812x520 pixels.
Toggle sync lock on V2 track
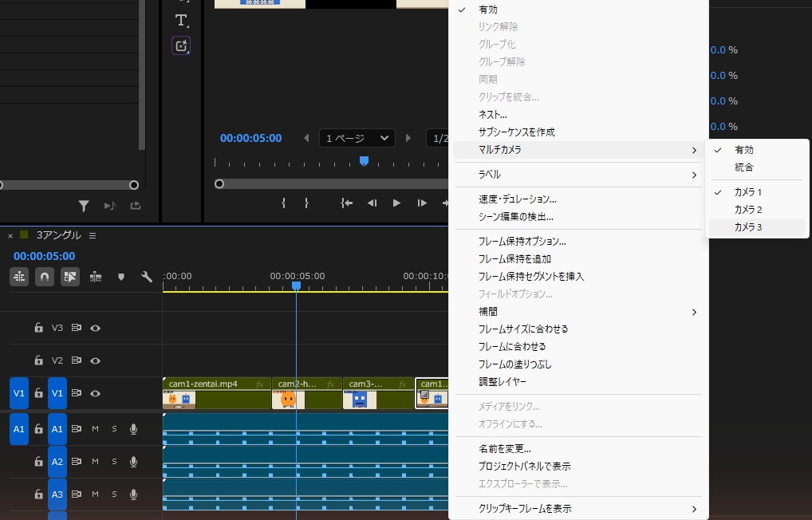76,360
